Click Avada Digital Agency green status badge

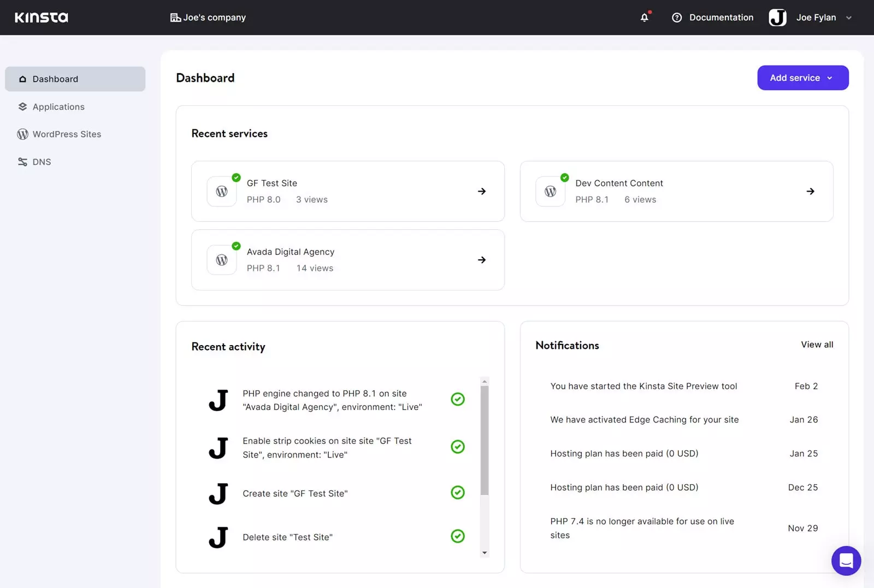coord(236,246)
